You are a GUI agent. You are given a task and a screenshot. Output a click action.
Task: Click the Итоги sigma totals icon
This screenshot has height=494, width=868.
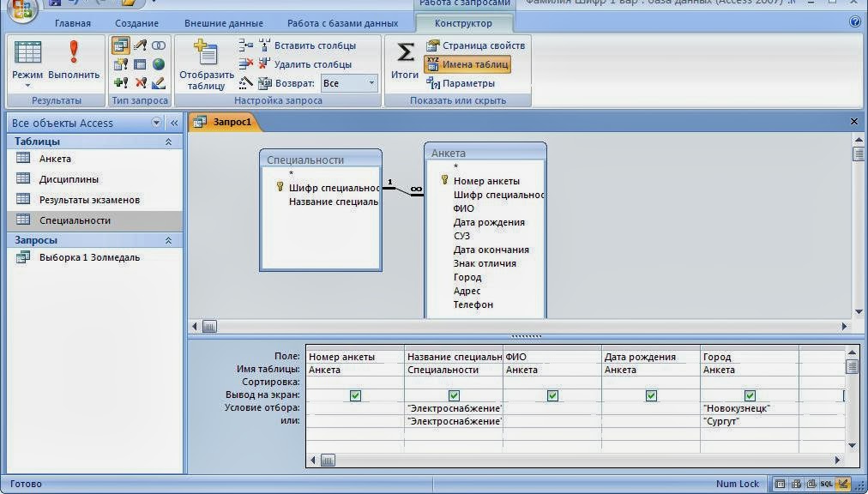pos(405,61)
